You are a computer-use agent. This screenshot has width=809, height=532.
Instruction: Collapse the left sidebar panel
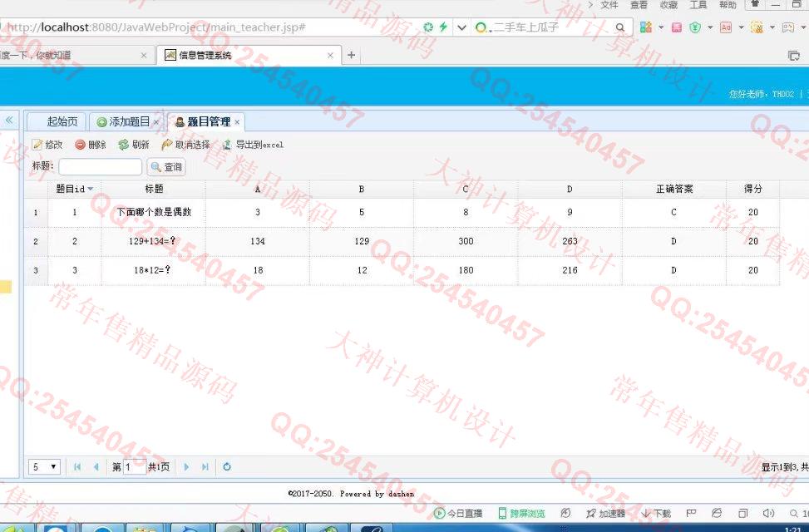9,121
